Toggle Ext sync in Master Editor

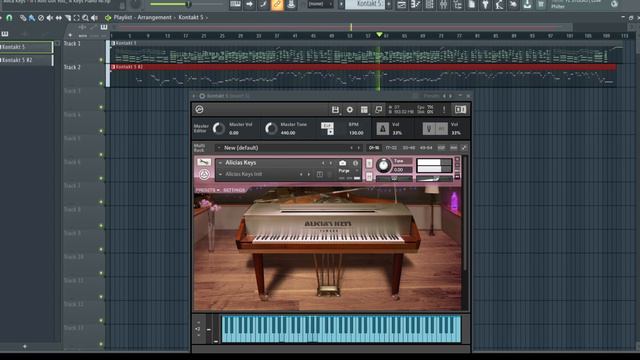point(327,125)
